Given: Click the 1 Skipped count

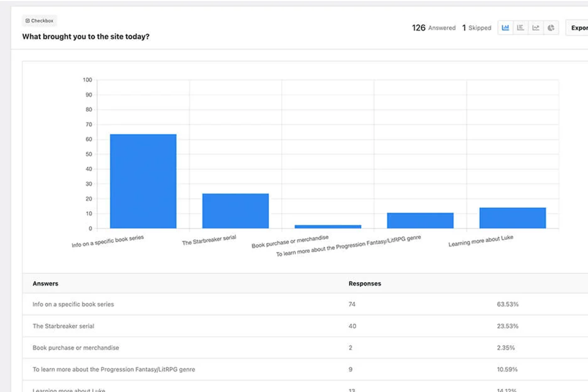Looking at the screenshot, I should [476, 28].
